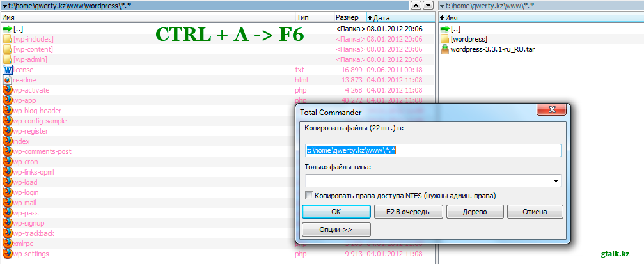Click the wp-config-sample file icon
This screenshot has height=264, width=644.
click(8, 121)
